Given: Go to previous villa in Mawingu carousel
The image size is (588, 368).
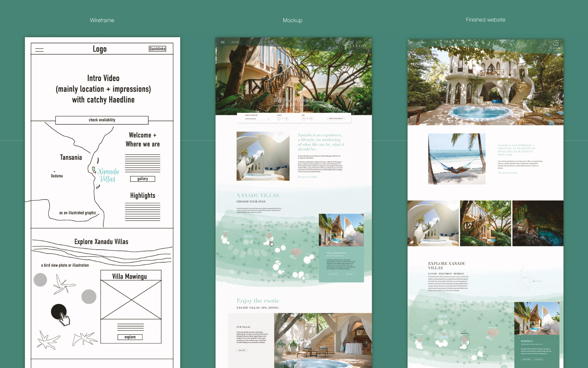Looking at the screenshot, I should [519, 338].
